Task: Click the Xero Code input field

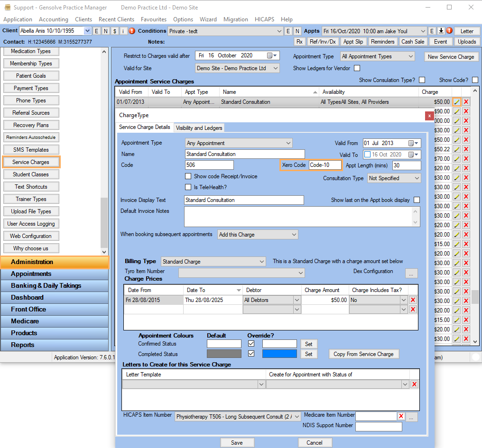Action: [324, 165]
